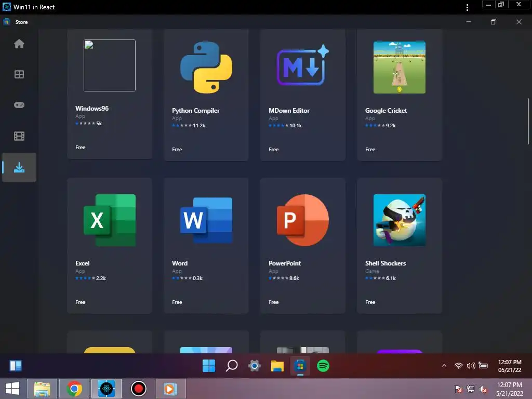The image size is (532, 399).
Task: Click the volume icon in Win11 tray
Action: 471,366
